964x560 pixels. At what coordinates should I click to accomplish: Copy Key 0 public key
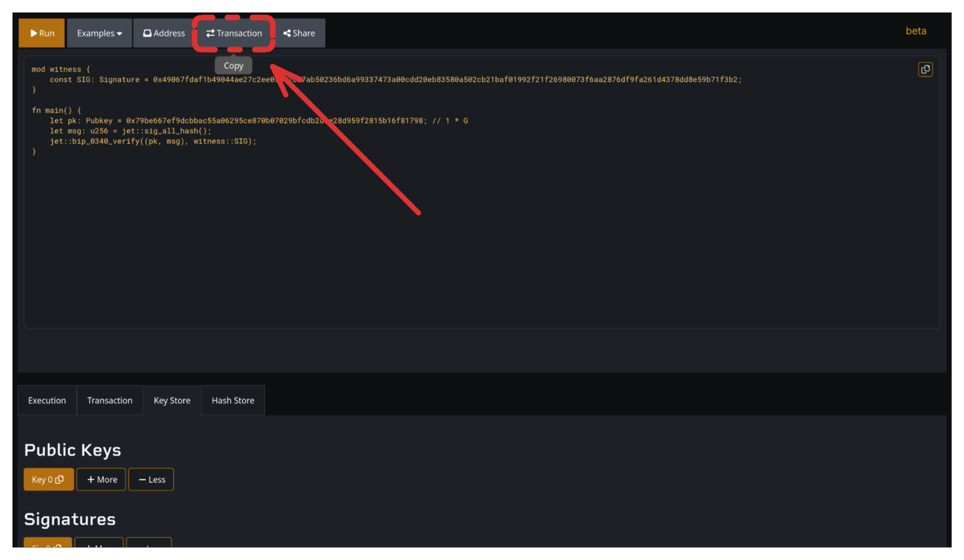click(48, 479)
